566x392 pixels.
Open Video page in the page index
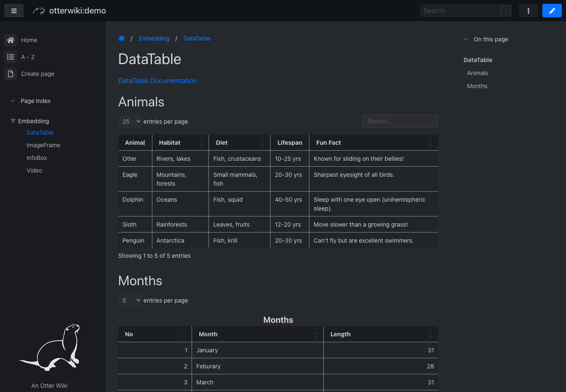[34, 170]
